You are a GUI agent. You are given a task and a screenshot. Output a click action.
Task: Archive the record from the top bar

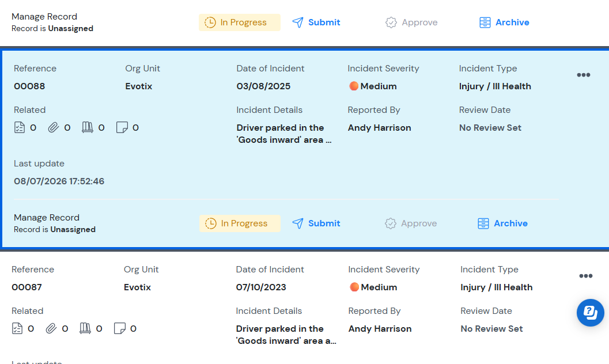504,22
